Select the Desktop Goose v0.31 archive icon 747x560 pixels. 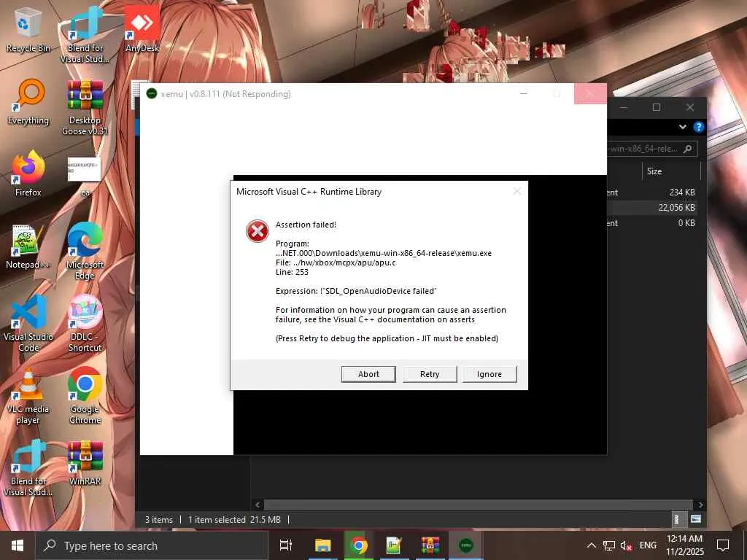[85, 108]
